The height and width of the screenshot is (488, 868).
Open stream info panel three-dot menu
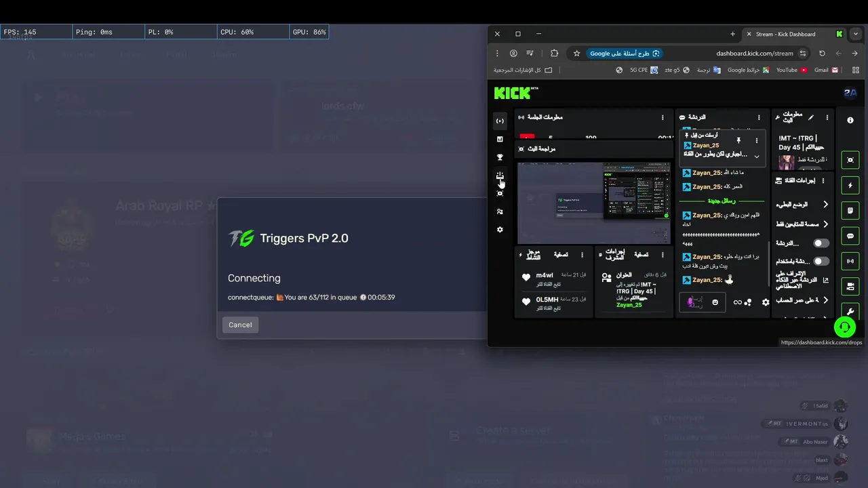[x=827, y=117]
